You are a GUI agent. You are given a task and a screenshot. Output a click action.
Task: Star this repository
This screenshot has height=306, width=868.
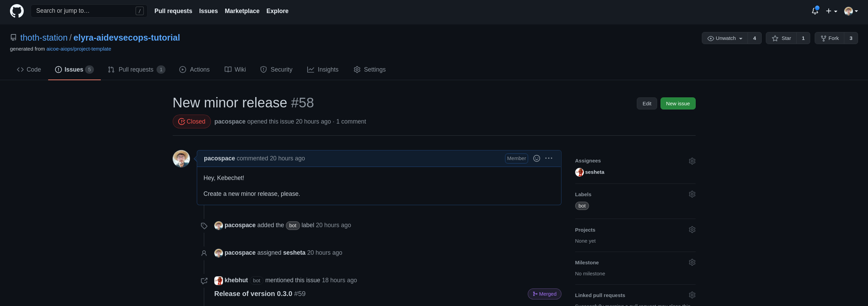coord(781,38)
